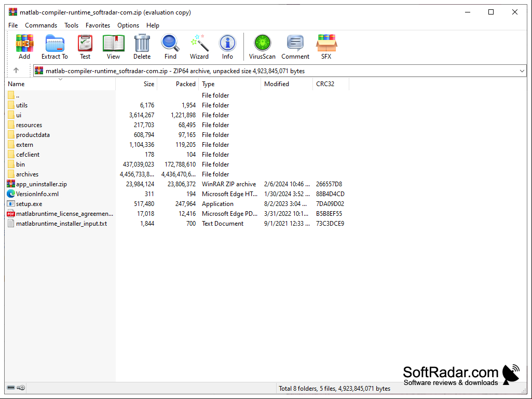Image resolution: width=532 pixels, height=399 pixels.
Task: Select matlabruntime_installer_input.txt document icon
Action: pyautogui.click(x=11, y=223)
